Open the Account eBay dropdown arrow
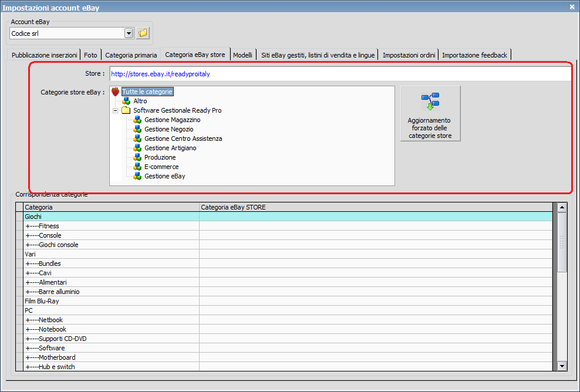 [x=129, y=33]
